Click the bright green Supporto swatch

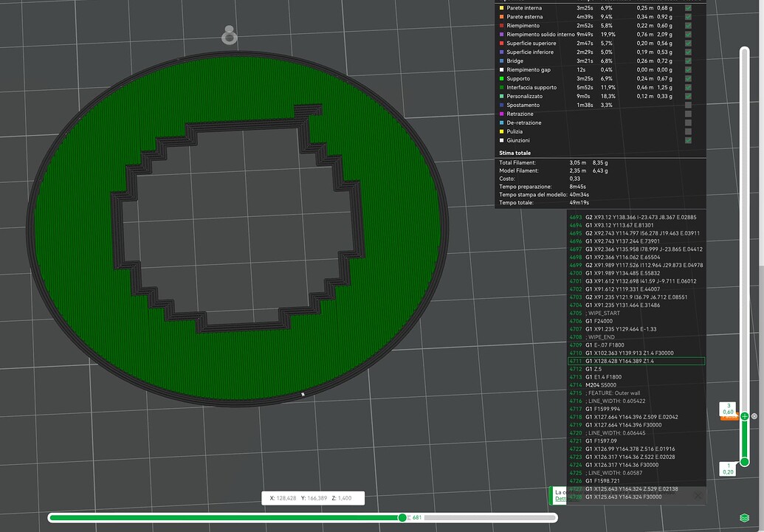pyautogui.click(x=501, y=78)
